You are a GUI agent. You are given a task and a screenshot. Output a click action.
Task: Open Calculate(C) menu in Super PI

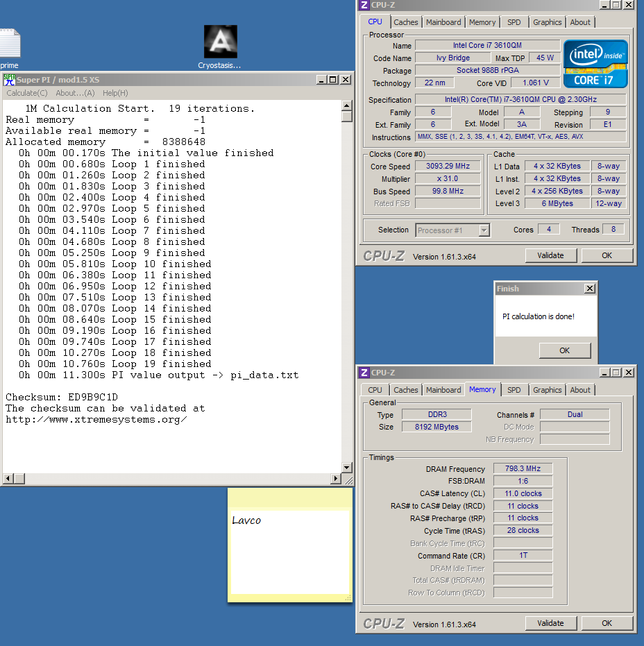(x=27, y=93)
